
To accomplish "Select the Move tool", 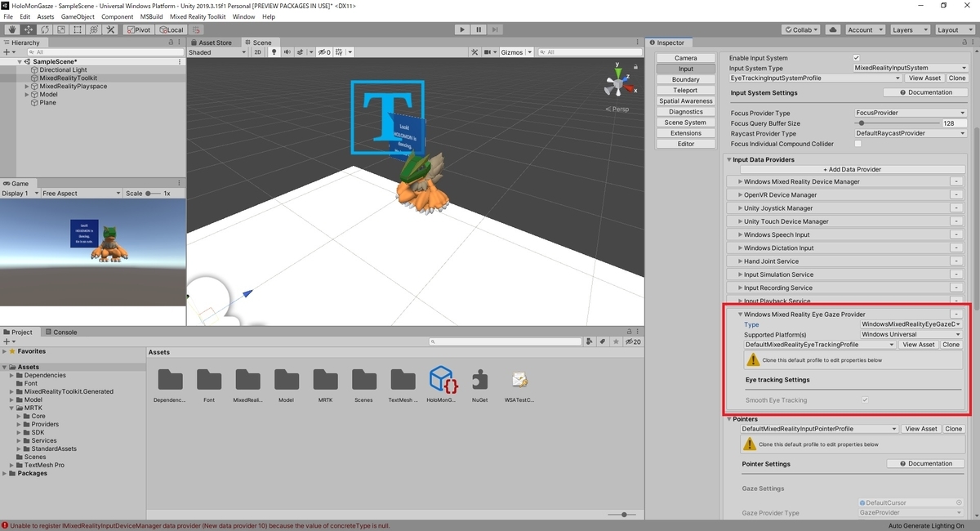I will click(28, 29).
